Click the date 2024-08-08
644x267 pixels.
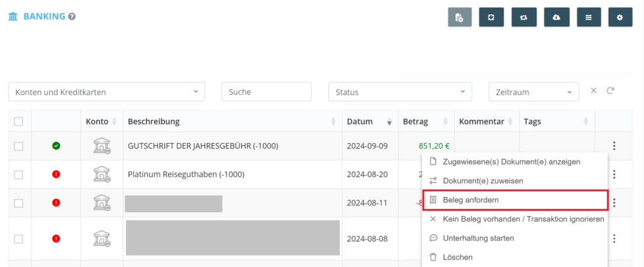367,239
